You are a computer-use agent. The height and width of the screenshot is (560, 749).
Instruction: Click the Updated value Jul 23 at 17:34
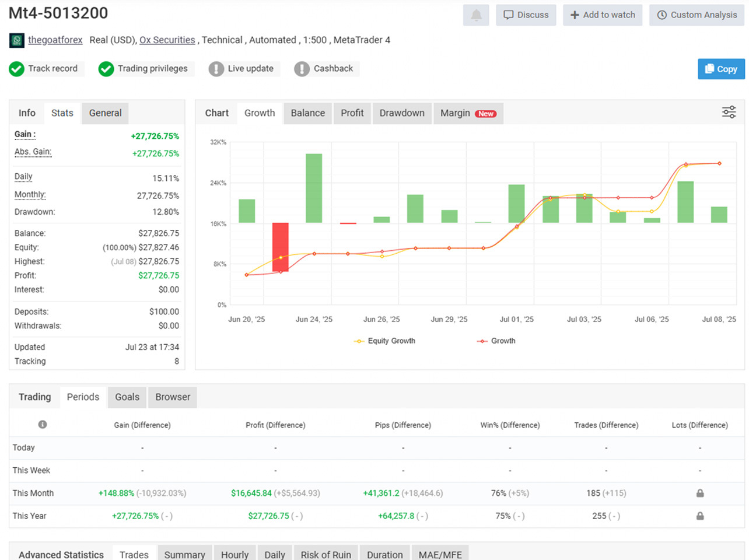point(152,347)
